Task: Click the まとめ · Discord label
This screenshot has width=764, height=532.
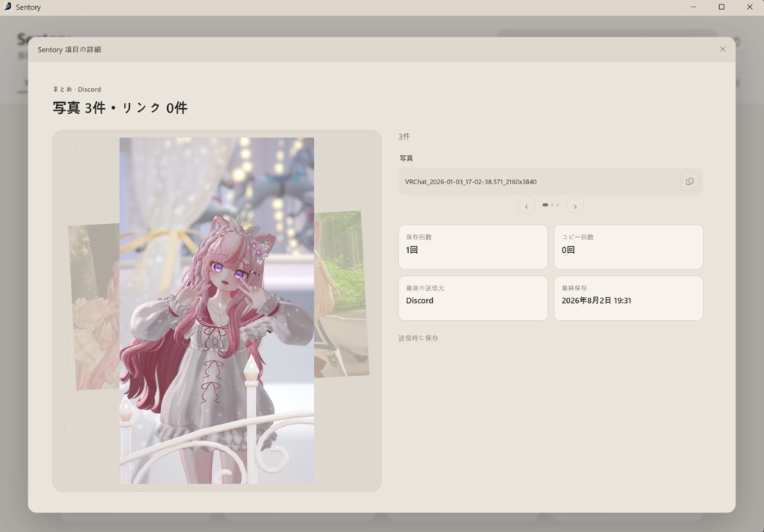Action: pos(77,89)
